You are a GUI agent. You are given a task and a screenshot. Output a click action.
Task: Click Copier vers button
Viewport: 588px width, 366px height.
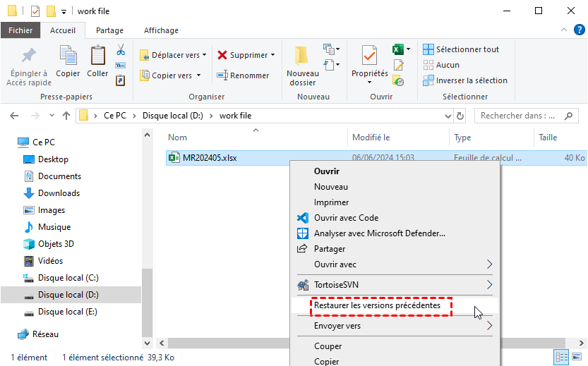[171, 75]
